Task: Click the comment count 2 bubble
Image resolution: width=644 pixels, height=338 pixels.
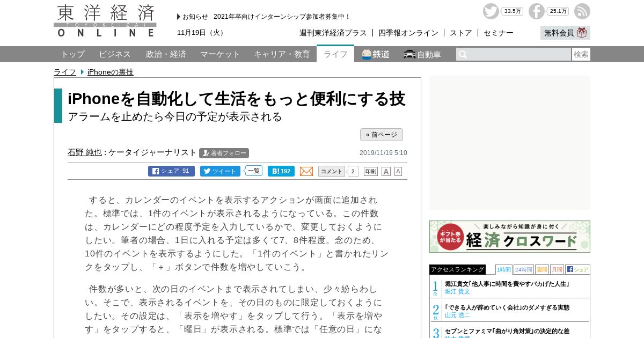Action: coord(353,171)
